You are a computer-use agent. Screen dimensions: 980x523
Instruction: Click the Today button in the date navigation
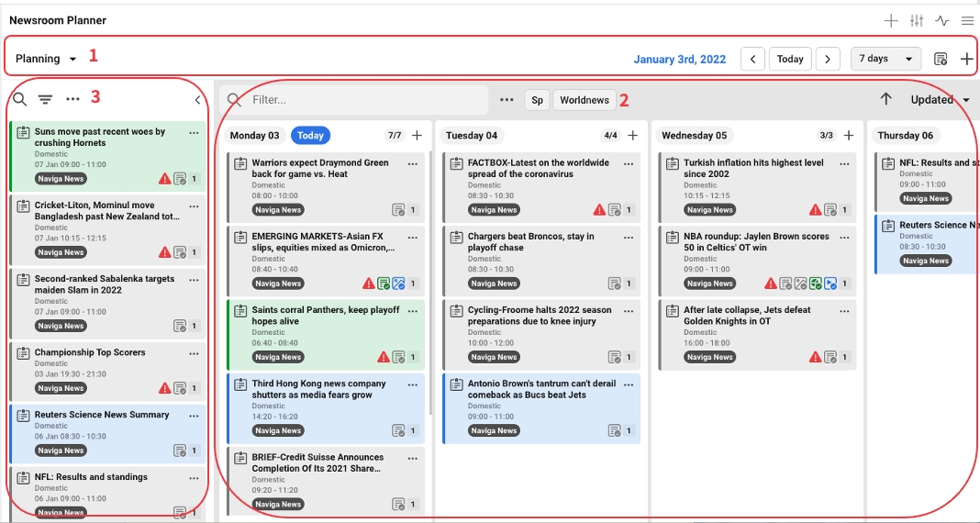790,59
